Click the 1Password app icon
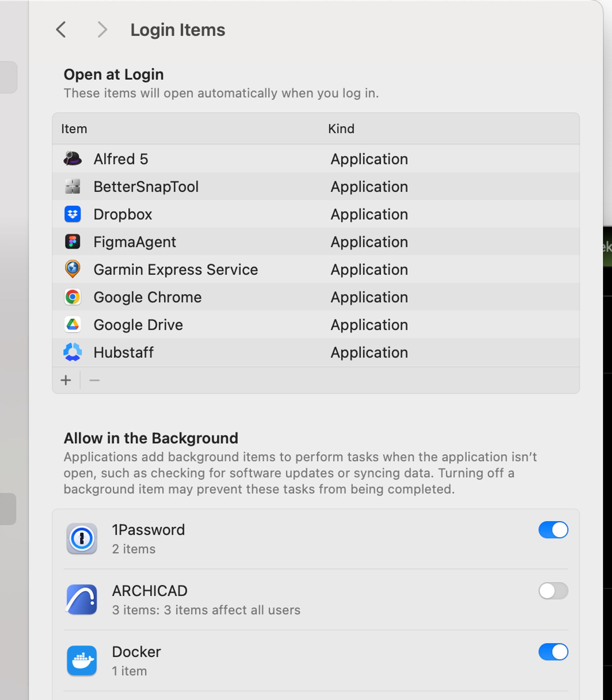The width and height of the screenshot is (612, 700). (x=82, y=538)
